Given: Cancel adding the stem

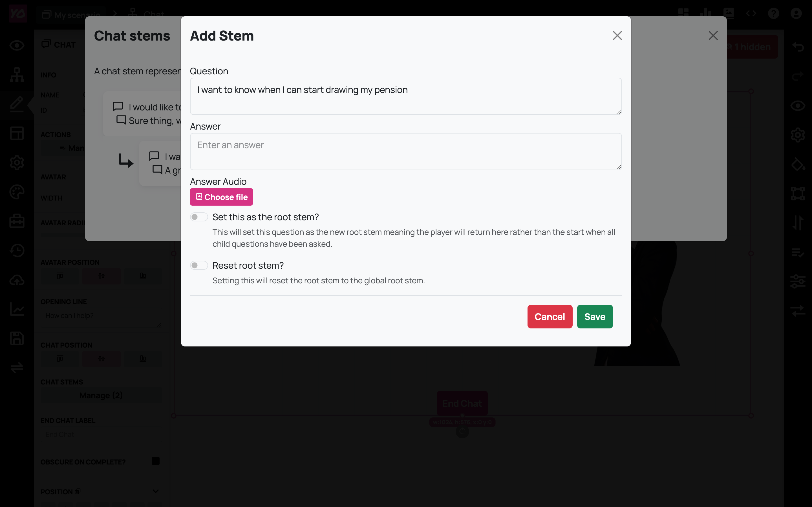Looking at the screenshot, I should point(550,317).
